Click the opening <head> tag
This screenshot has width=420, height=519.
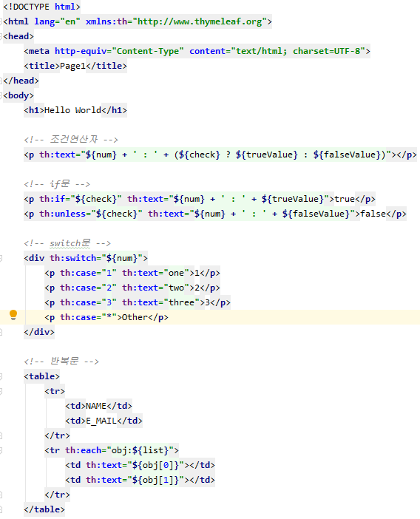point(18,36)
